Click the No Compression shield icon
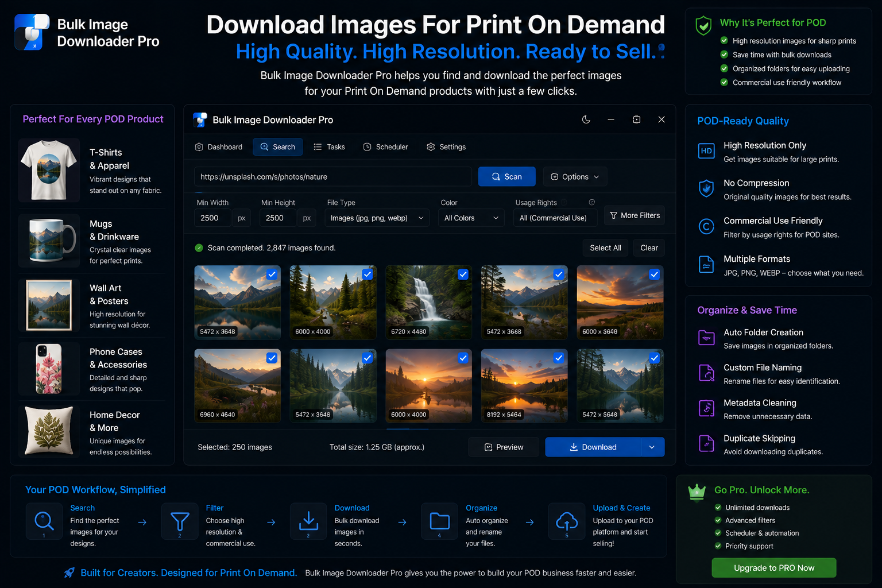 point(706,188)
